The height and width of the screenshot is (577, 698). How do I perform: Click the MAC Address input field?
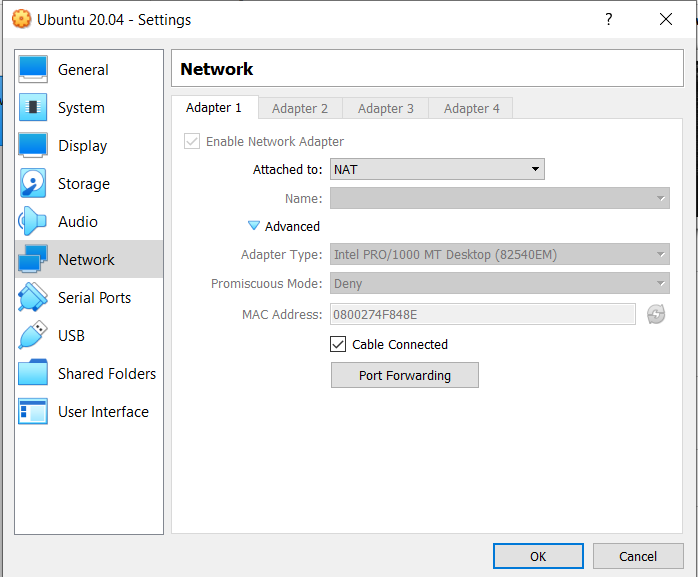pos(483,314)
